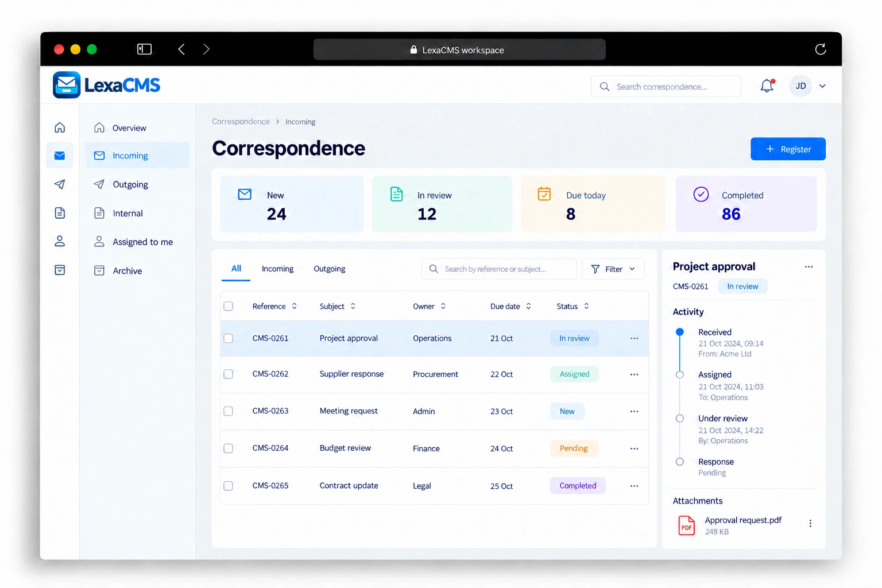Reload the page with the refresh icon
The height and width of the screenshot is (588, 882).
[x=821, y=49]
